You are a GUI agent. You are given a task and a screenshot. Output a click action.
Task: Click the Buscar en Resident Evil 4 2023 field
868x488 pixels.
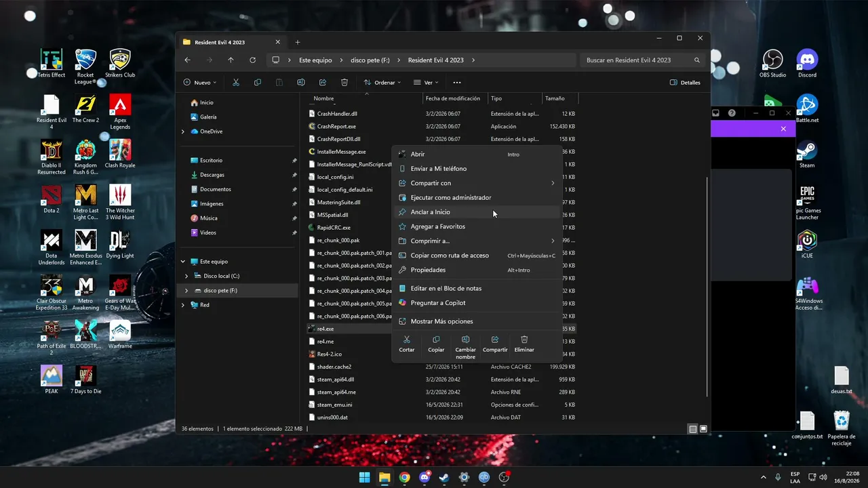coord(642,60)
